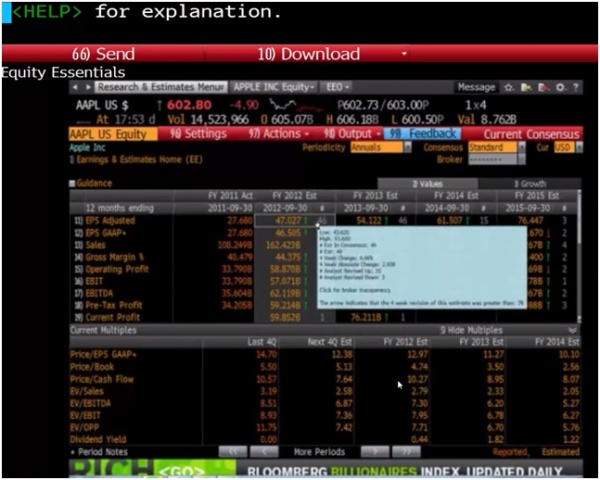Click the FY 2013 Current Profit 76.211B
This screenshot has width=600, height=480.
[x=366, y=318]
